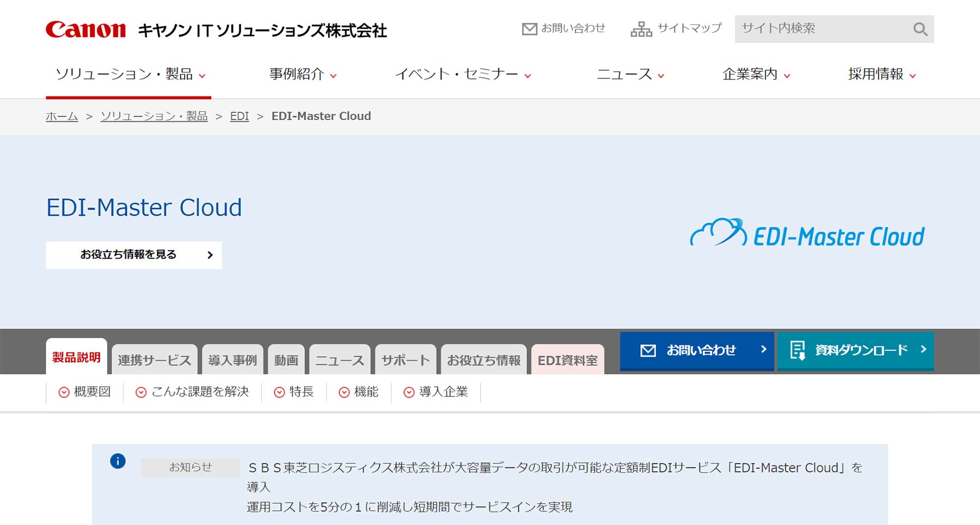Click the magnifier search icon
The height and width of the screenshot is (525, 980).
[920, 29]
